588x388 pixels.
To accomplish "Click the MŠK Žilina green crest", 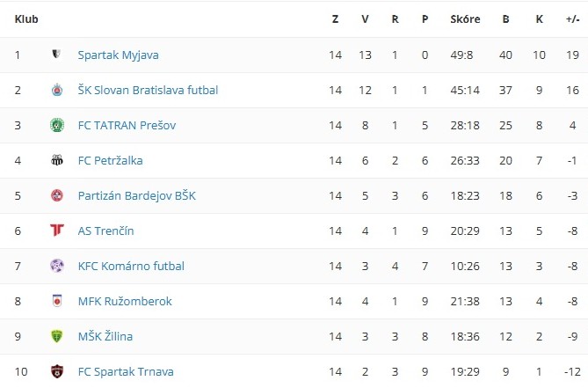I will coord(57,336).
